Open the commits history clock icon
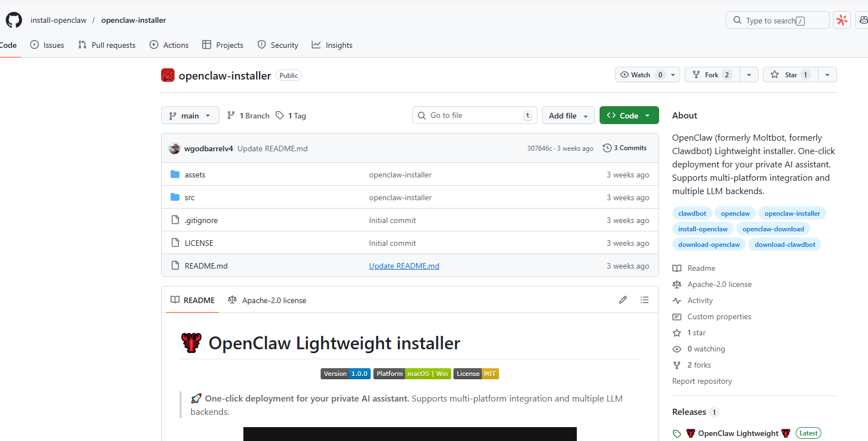Viewport: 868px width, 441px height. pyautogui.click(x=607, y=148)
